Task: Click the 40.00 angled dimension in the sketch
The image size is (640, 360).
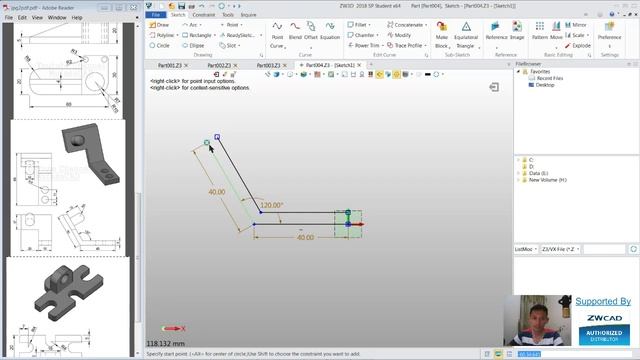Action: tap(217, 192)
